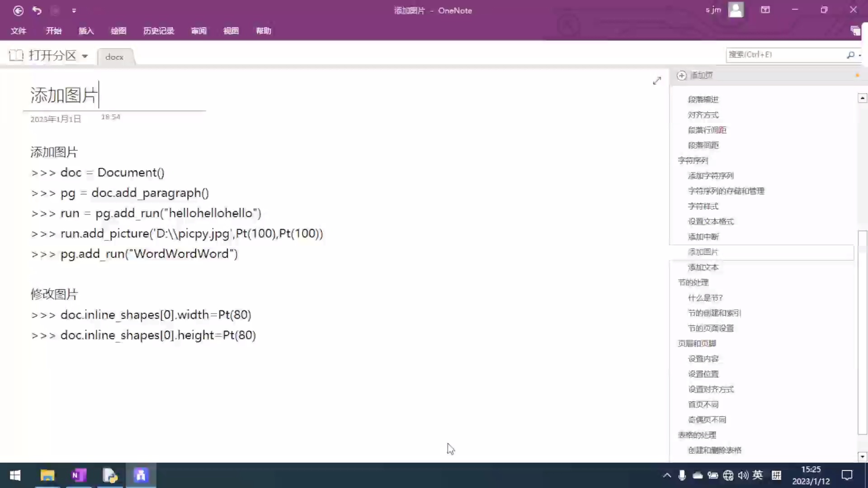868x488 pixels.
Task: Click the speaker icon in system tray
Action: [x=743, y=475]
